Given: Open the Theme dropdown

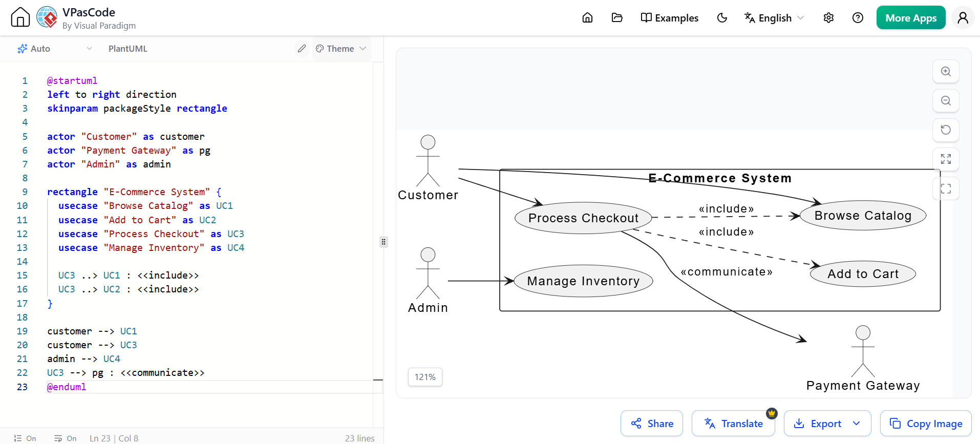Looking at the screenshot, I should coord(341,49).
